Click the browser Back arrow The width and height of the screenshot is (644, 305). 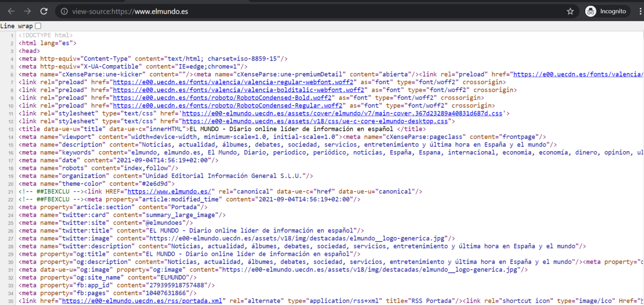coord(11,11)
